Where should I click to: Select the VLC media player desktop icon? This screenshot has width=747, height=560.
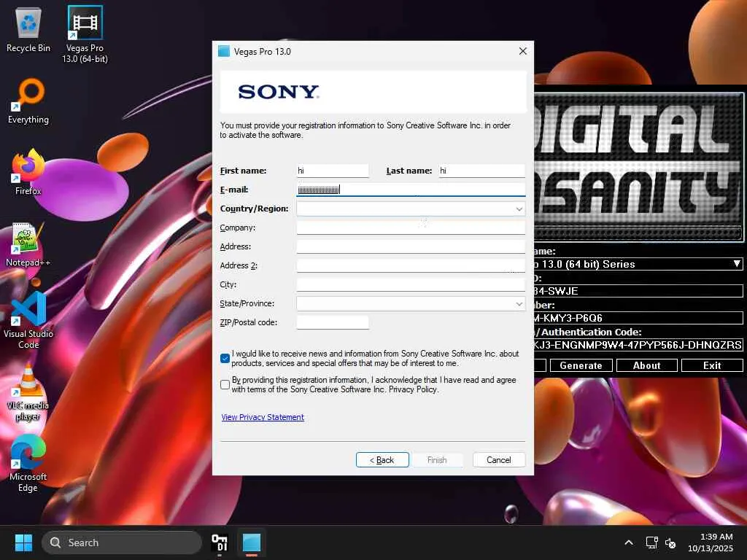pos(28,392)
